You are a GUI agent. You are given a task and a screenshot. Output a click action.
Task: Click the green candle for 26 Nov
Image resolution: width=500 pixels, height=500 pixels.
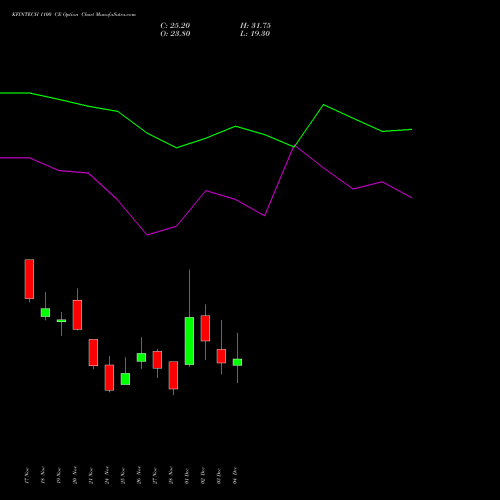pos(141,357)
